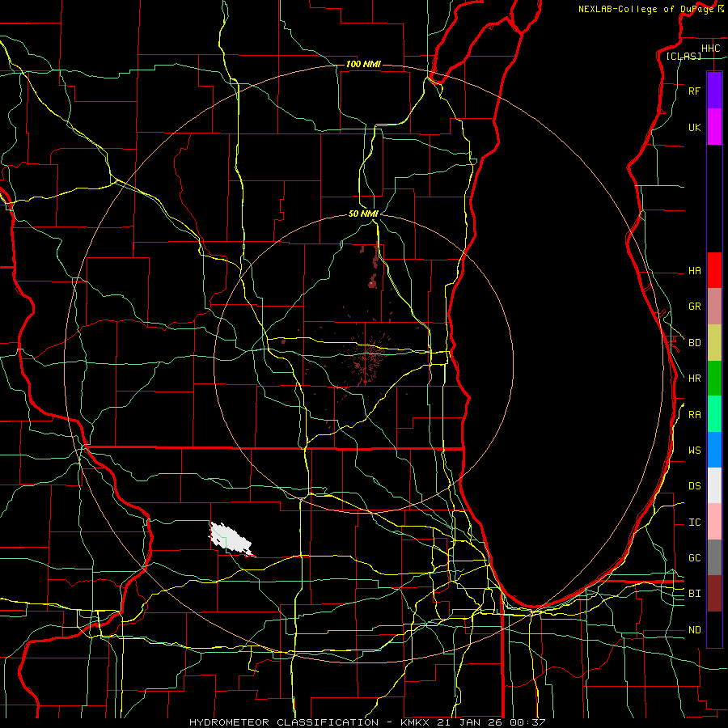Click the RF purple legend swatch
Image resolution: width=728 pixels, height=728 pixels.
point(714,91)
